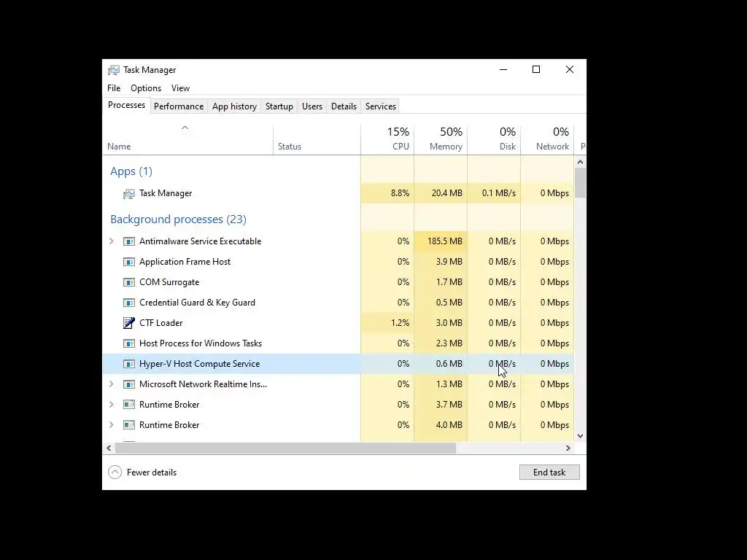Maximize the Task Manager window
Viewport: 747px width, 560px height.
[x=536, y=69]
